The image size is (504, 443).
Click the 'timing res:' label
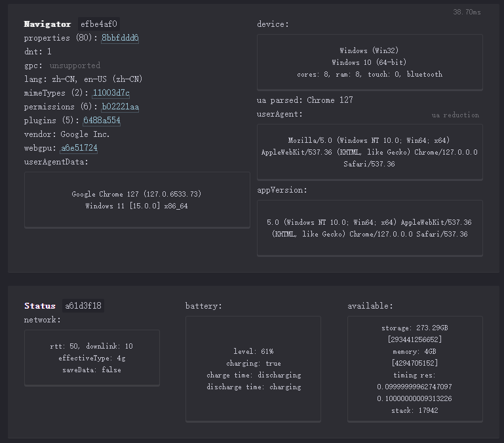(415, 375)
